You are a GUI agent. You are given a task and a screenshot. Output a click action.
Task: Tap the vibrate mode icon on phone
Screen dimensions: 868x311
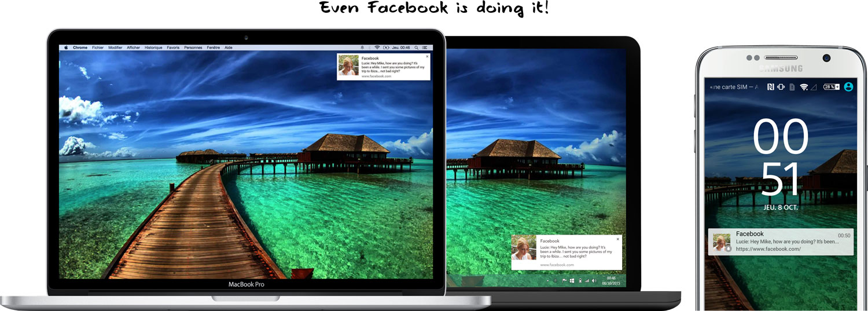[x=781, y=87]
